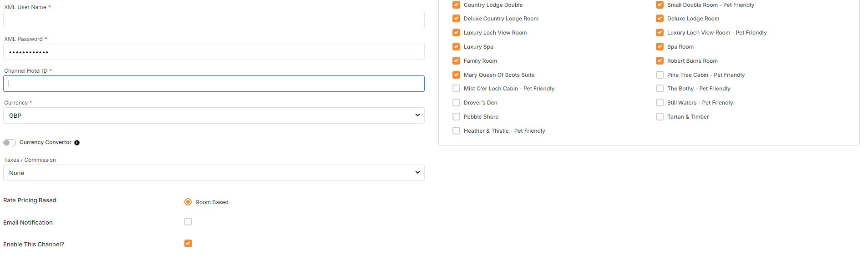Click the XML User Name field
The height and width of the screenshot is (270, 868).
click(x=213, y=20)
